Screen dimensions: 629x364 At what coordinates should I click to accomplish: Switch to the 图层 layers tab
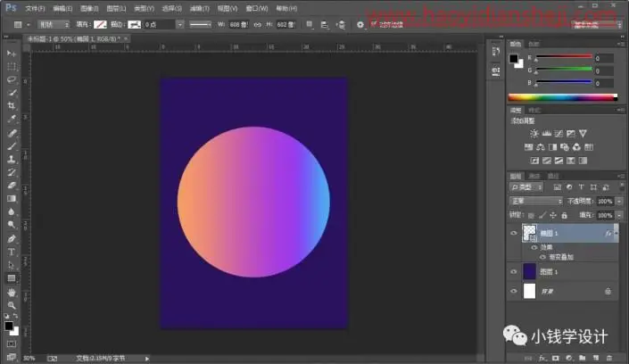coord(516,176)
